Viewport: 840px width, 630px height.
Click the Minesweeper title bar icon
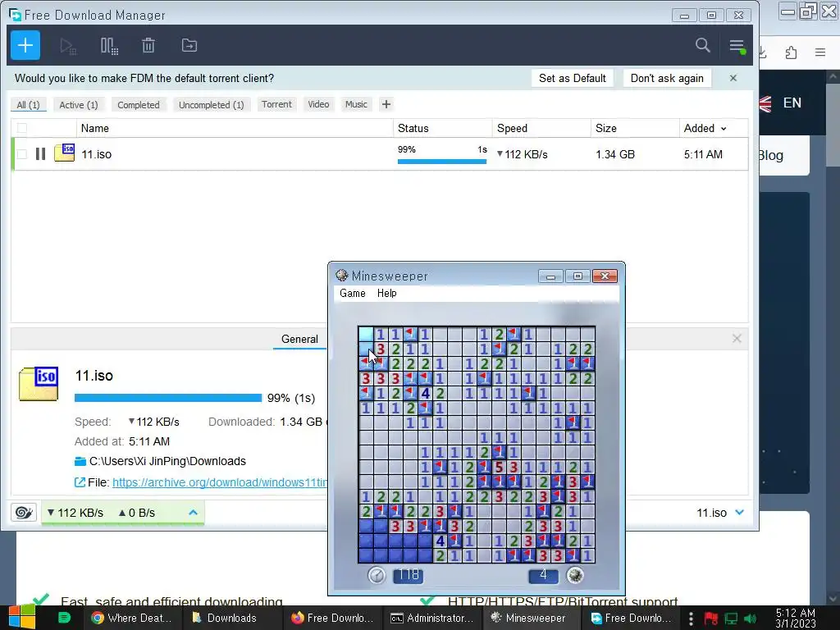pyautogui.click(x=342, y=276)
